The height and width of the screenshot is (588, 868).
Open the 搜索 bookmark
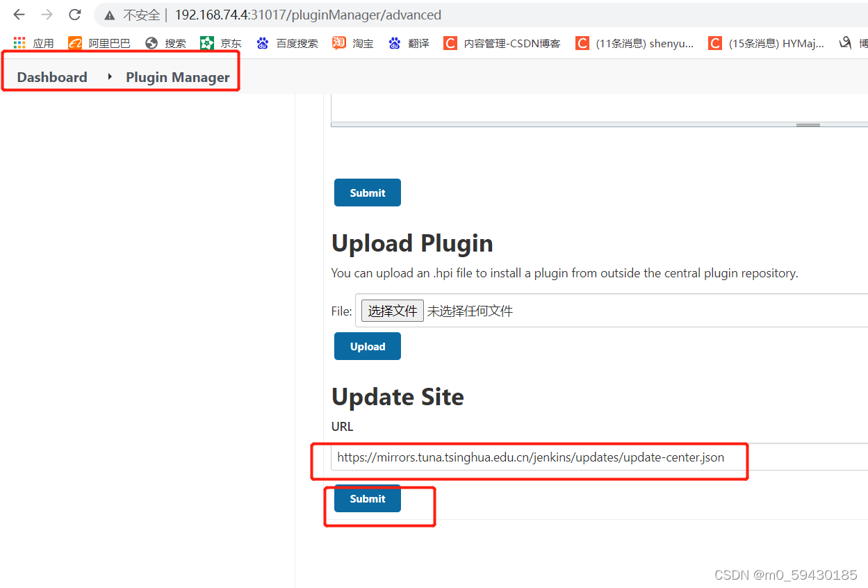(x=165, y=43)
